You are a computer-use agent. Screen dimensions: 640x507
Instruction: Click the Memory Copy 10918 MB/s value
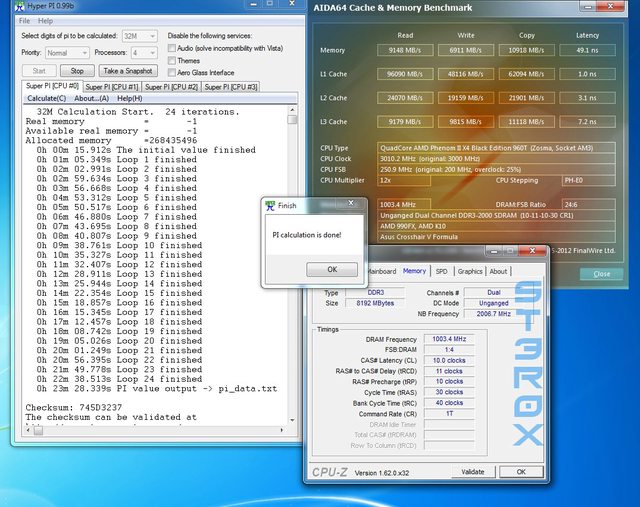pos(527,51)
